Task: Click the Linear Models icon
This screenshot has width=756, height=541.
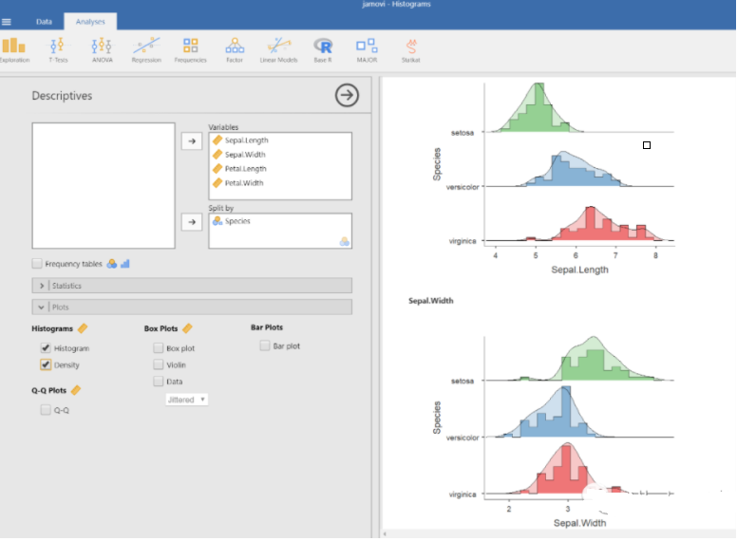Action: [x=278, y=48]
